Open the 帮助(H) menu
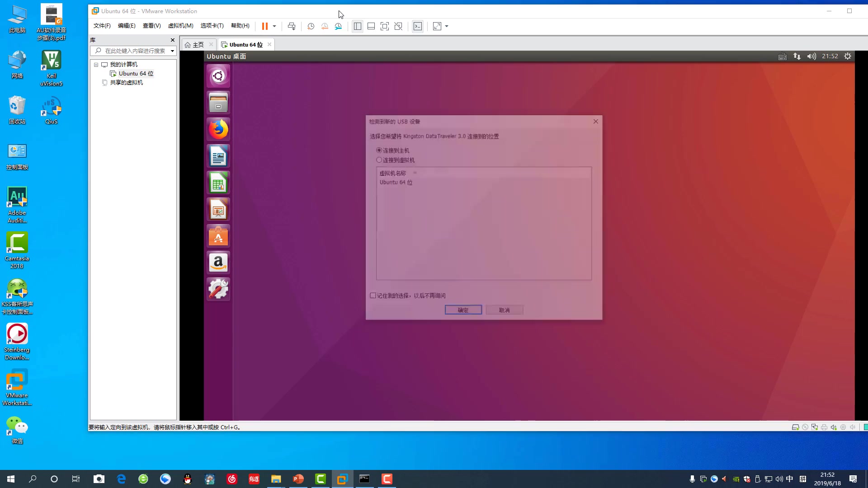The image size is (868, 488). coord(240,26)
